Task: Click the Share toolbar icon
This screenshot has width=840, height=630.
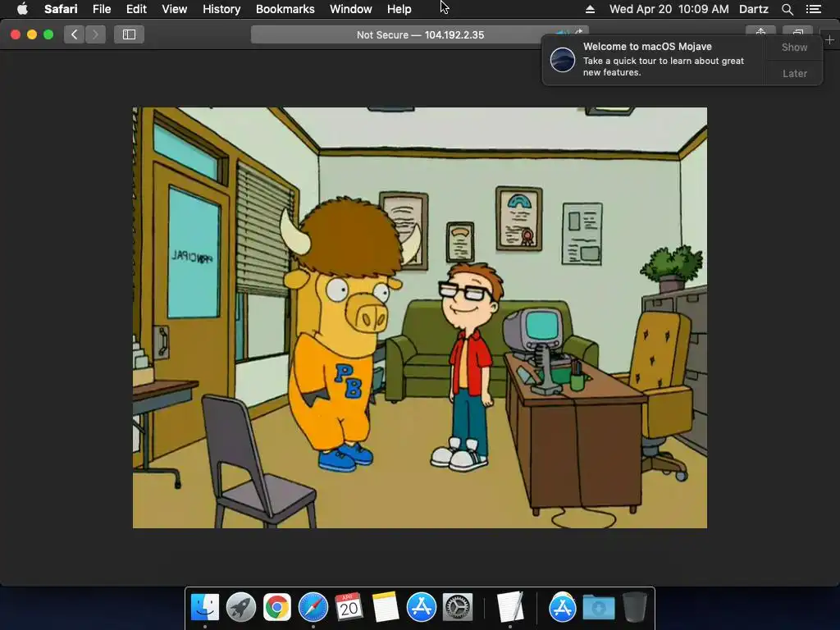Action: (x=760, y=32)
